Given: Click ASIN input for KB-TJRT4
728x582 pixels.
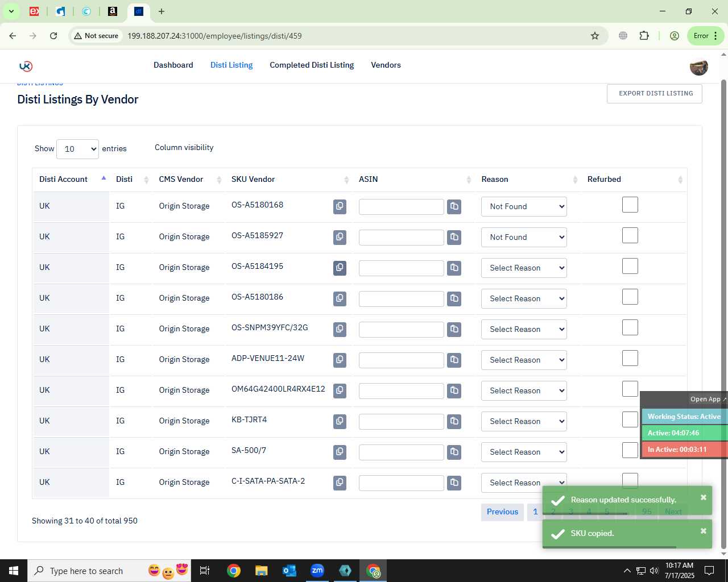Looking at the screenshot, I should pyautogui.click(x=402, y=422).
